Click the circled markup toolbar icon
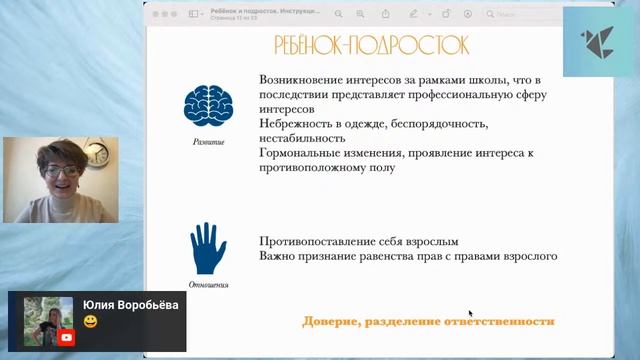 coord(468,14)
